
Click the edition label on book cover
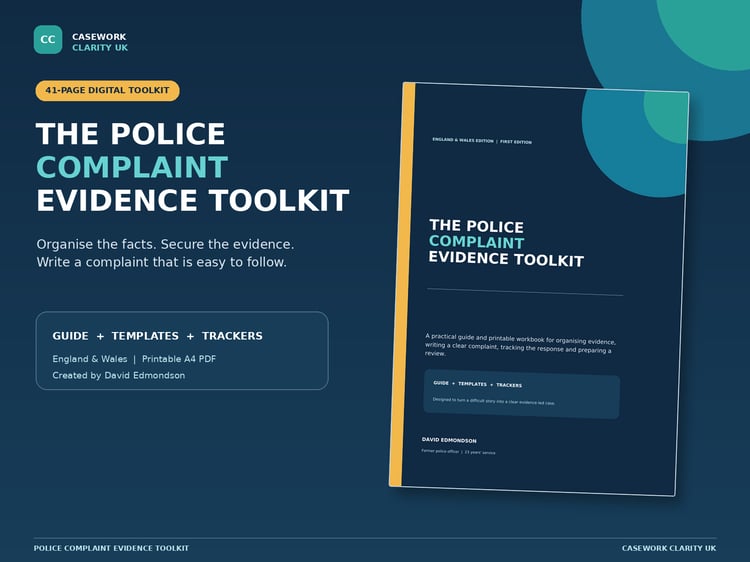click(x=482, y=141)
